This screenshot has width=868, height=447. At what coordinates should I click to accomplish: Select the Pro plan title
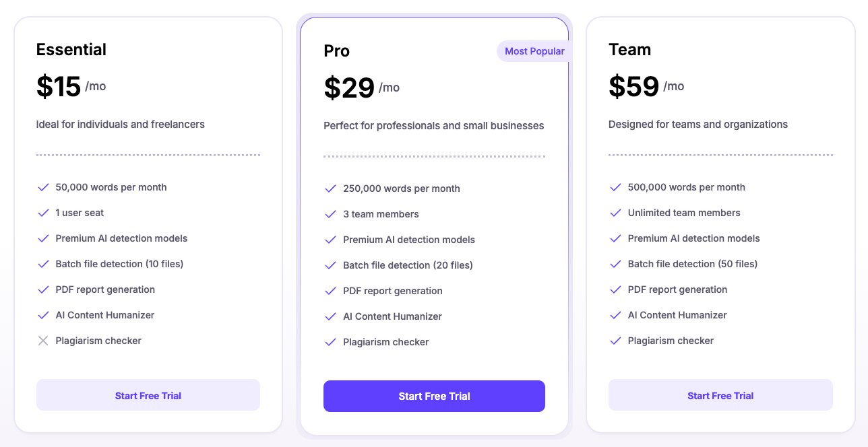[336, 50]
